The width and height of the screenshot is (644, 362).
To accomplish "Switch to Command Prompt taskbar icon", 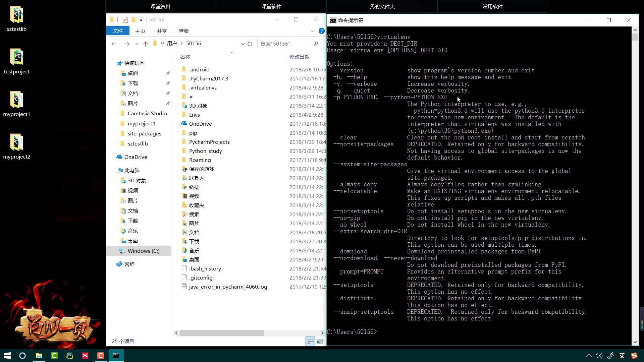I will [116, 356].
